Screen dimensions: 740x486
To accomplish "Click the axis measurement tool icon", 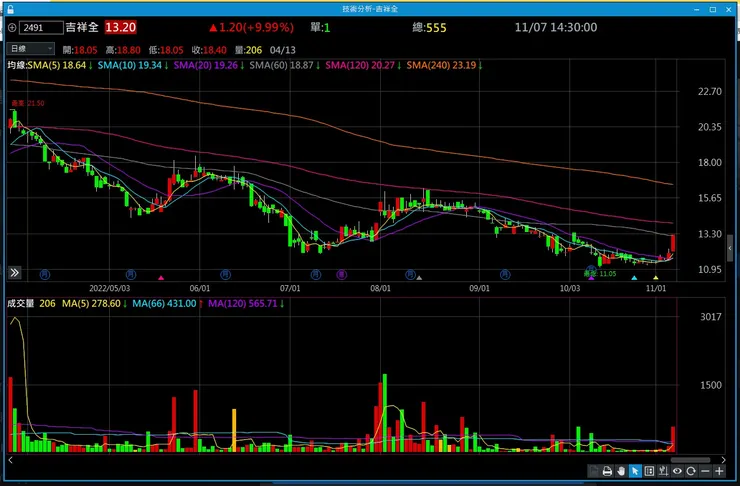I will point(663,471).
